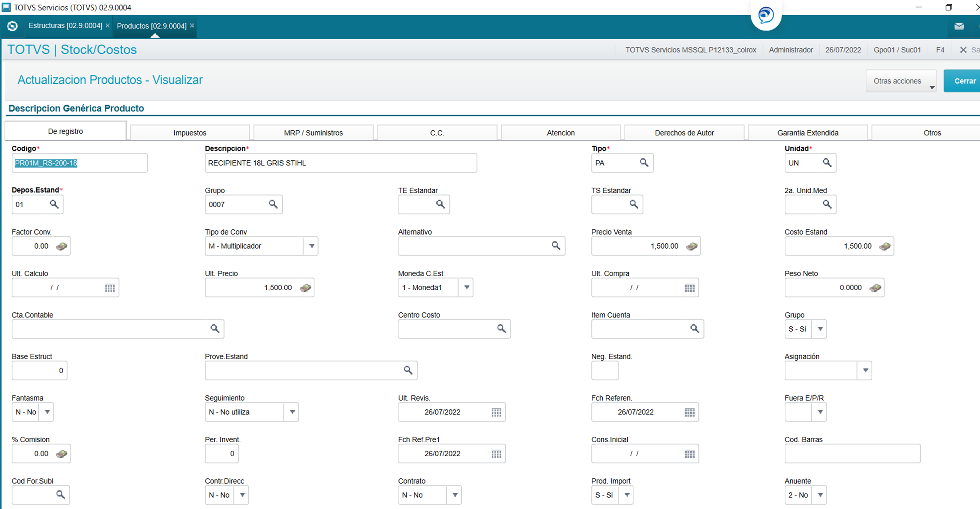Open TE Estandar lookup magnifier

coord(441,204)
